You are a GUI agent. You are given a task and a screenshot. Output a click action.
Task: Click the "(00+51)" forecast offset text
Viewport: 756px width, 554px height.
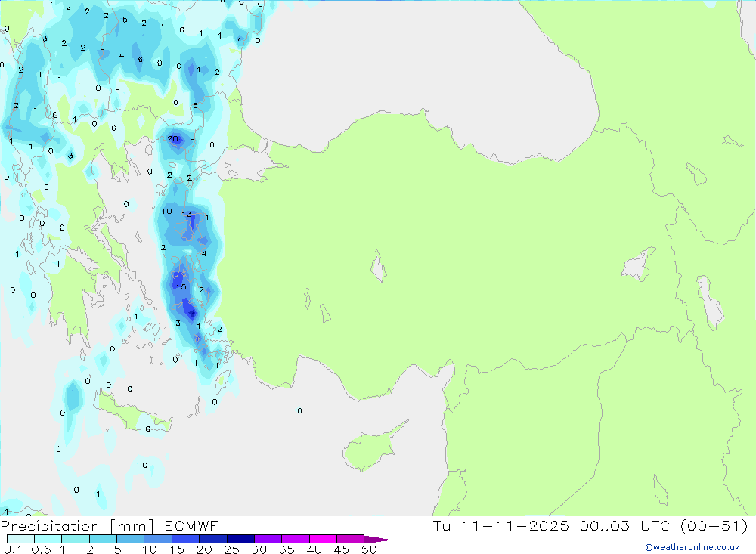(714, 525)
